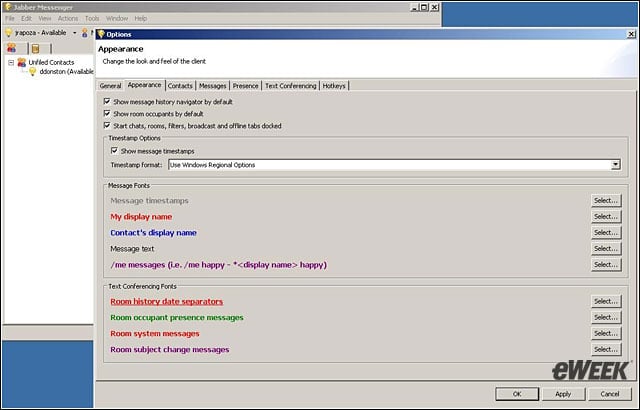Switch to the Hotkeys tab

tap(334, 86)
